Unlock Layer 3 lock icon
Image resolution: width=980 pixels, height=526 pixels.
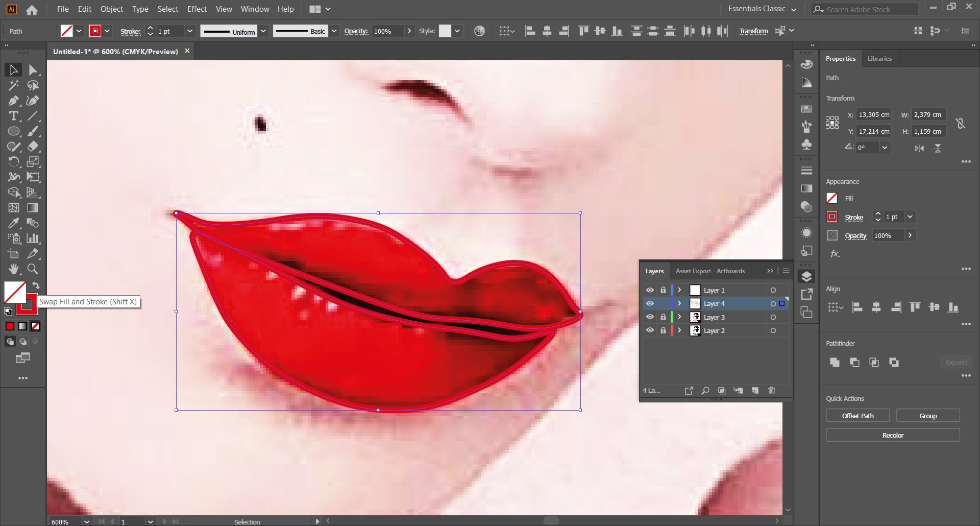[x=663, y=317]
